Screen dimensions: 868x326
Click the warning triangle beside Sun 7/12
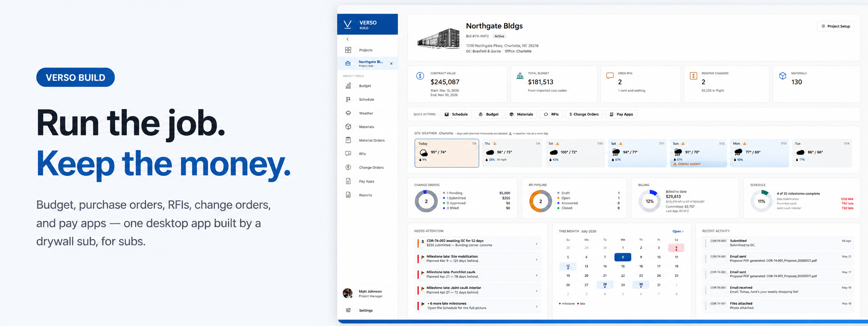(x=683, y=144)
